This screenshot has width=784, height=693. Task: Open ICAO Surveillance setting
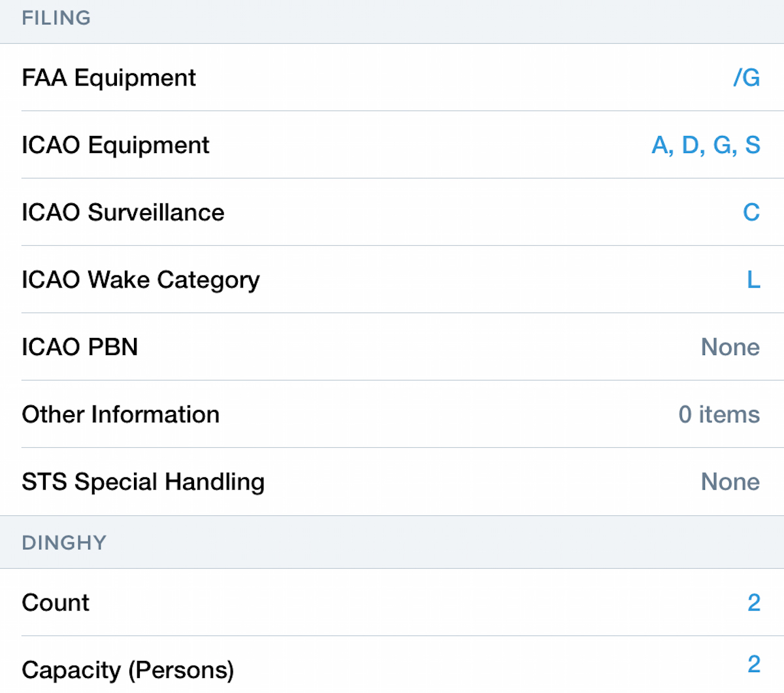coord(123,212)
